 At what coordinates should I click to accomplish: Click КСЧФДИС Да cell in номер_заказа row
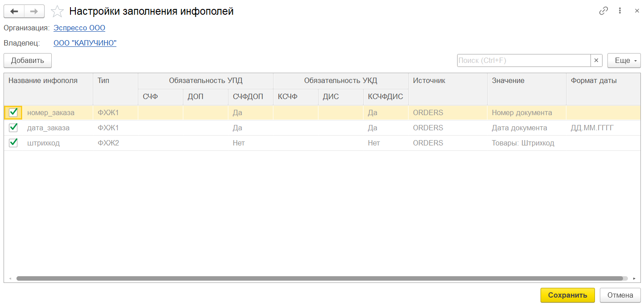click(386, 112)
